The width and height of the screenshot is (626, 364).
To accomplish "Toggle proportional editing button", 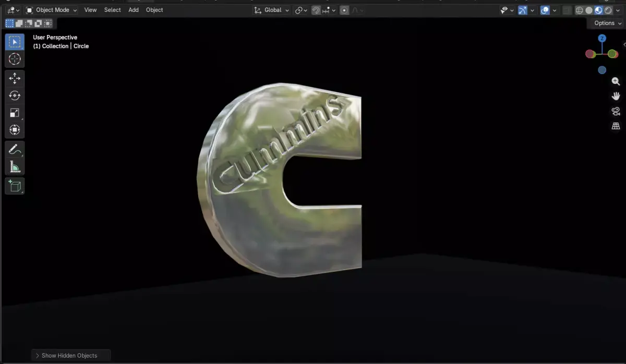I will [x=344, y=10].
